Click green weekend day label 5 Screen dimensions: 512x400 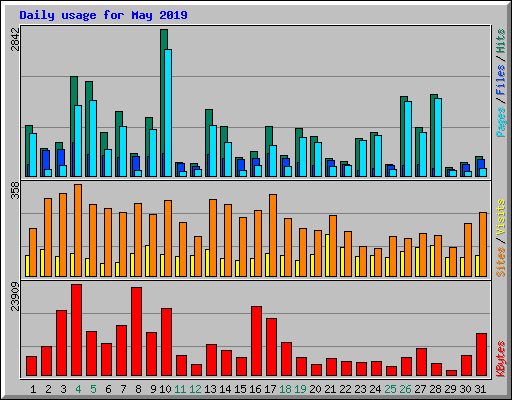pyautogui.click(x=93, y=389)
